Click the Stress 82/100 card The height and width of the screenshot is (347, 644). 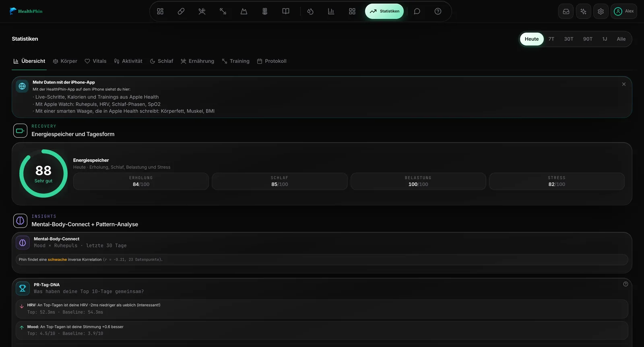point(557,181)
